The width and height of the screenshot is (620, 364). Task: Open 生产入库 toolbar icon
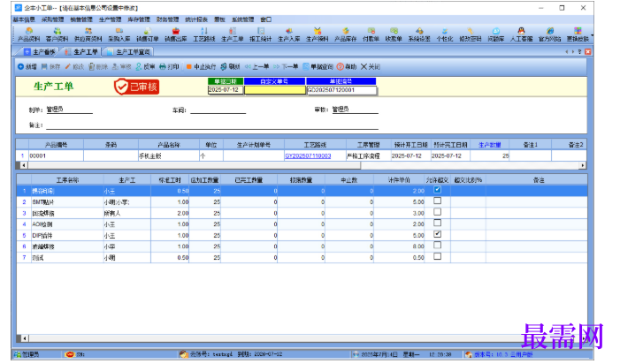pos(289,34)
